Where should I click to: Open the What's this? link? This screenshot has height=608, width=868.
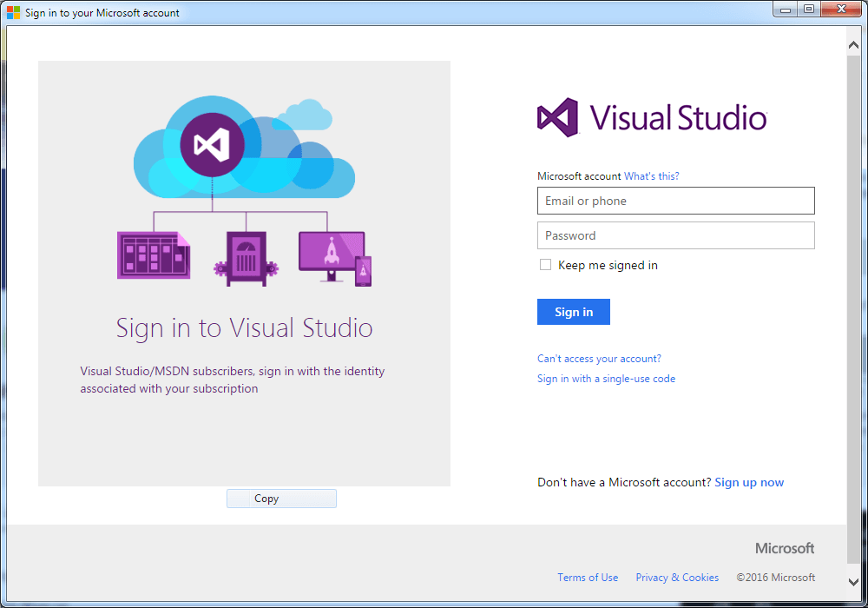[652, 176]
